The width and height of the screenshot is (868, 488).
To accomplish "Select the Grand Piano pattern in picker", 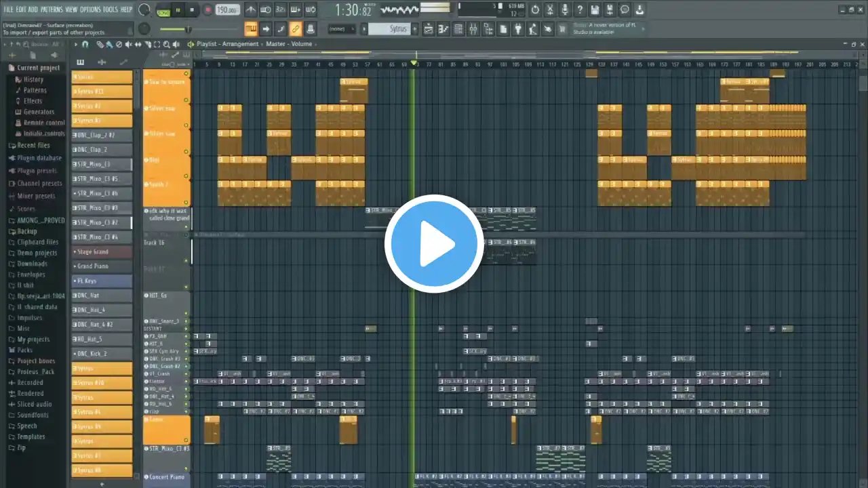I will pyautogui.click(x=102, y=266).
